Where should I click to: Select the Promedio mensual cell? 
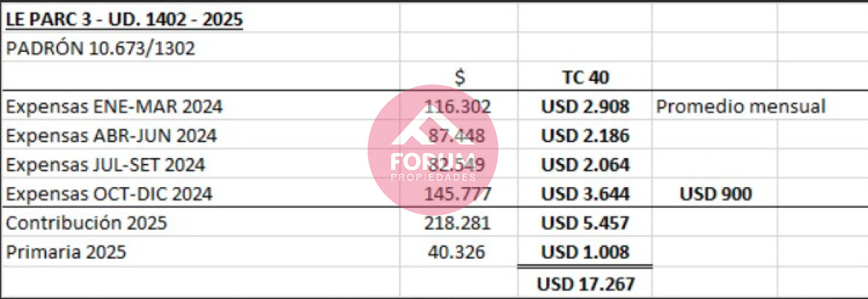(741, 107)
